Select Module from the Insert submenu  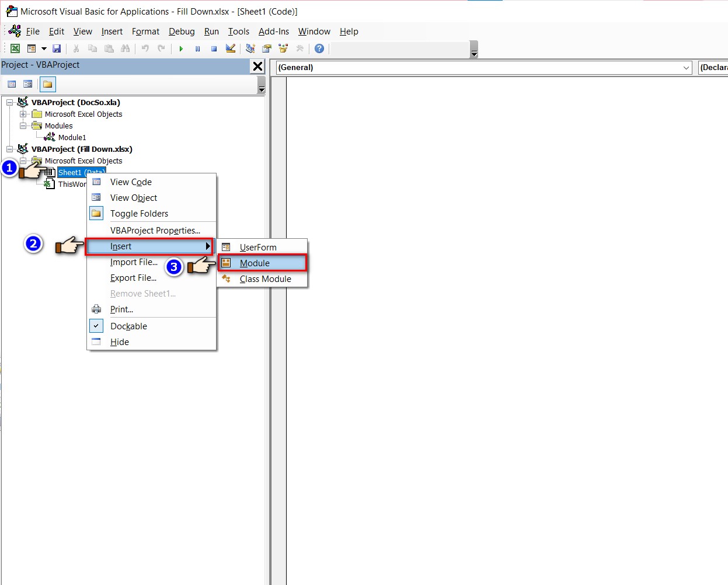[255, 263]
